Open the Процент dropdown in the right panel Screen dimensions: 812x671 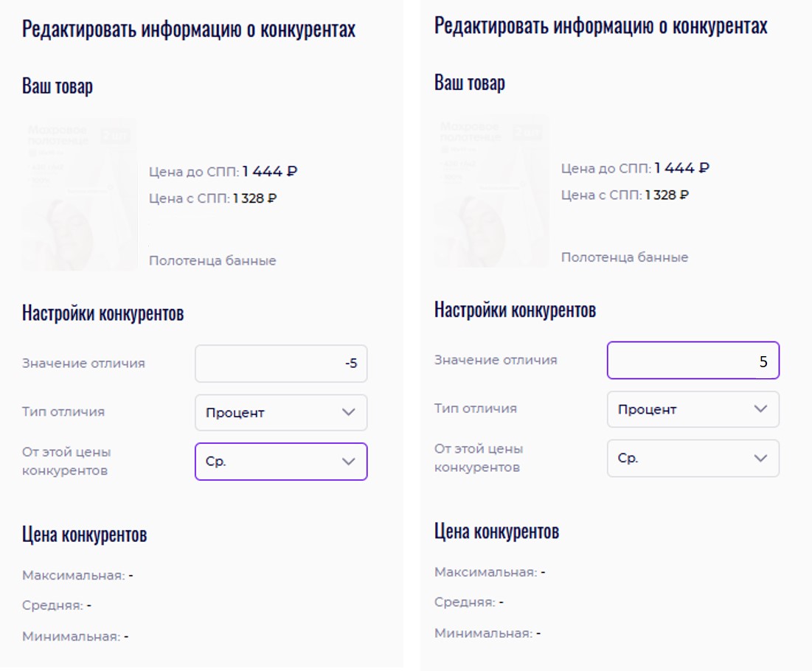(x=693, y=409)
